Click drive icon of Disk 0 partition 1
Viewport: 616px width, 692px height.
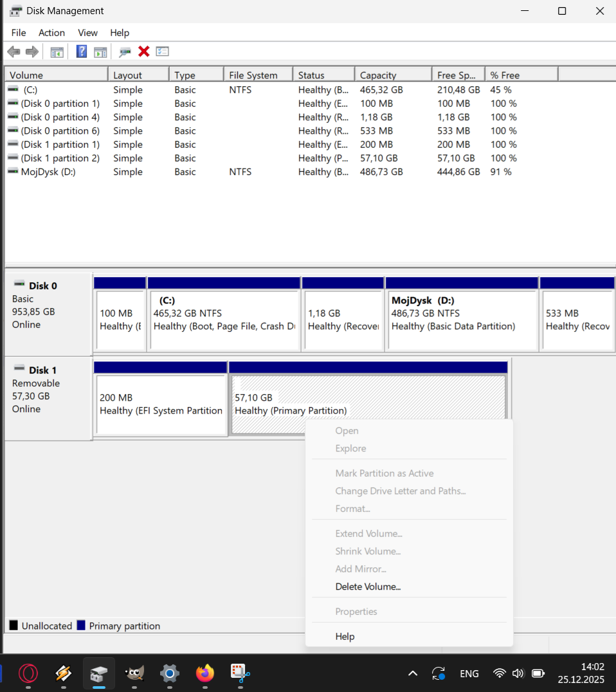point(14,103)
